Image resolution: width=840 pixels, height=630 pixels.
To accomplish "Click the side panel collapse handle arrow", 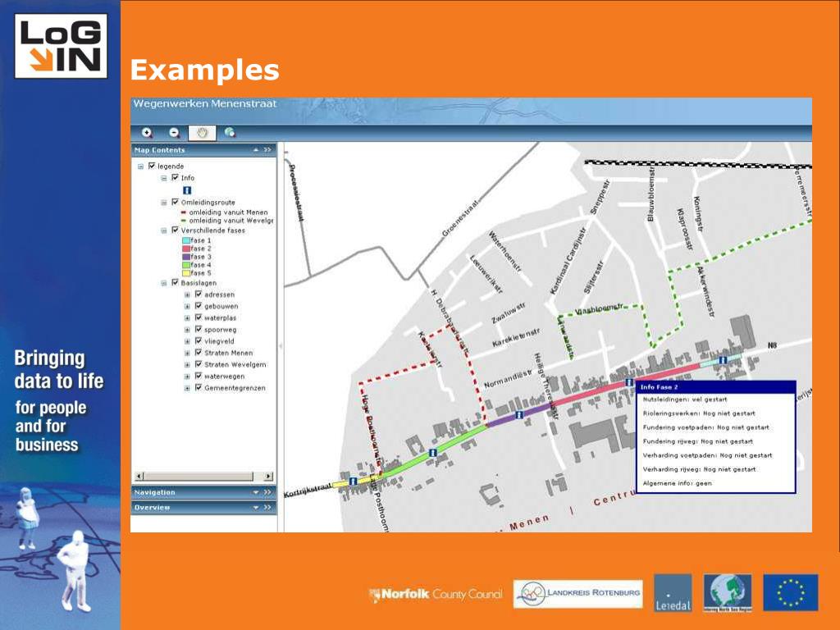I will click(x=281, y=346).
